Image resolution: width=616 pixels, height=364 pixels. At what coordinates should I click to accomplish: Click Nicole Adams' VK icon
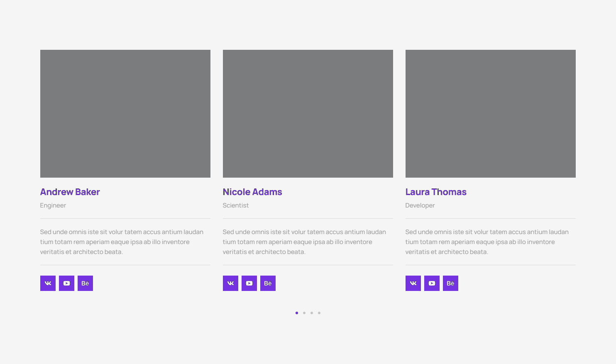230,283
